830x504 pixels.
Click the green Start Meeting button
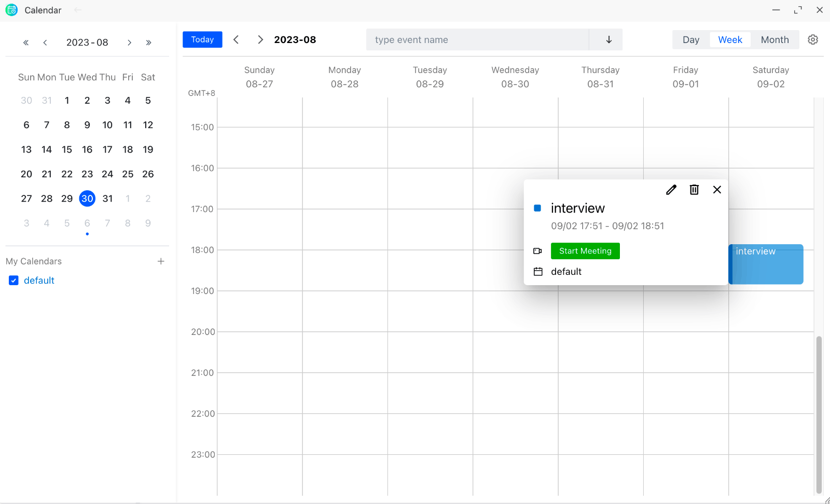coord(585,251)
